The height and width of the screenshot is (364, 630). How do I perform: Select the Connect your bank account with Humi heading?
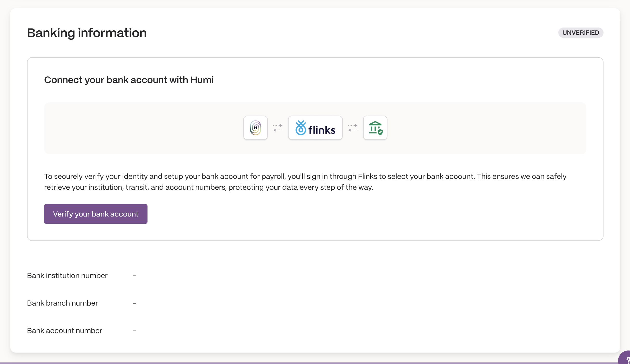tap(129, 80)
